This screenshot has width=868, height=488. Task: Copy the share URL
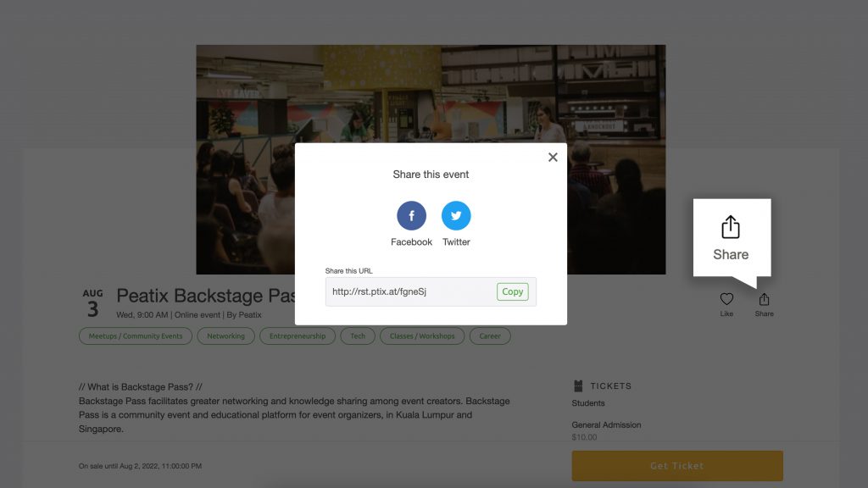[x=513, y=291]
